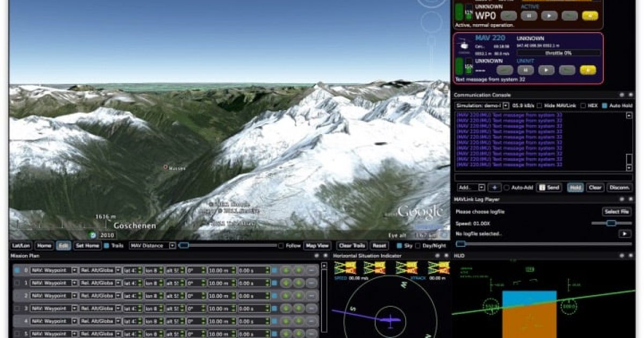The height and width of the screenshot is (338, 644).
Task: Click the yellow button on the MAV 220 card
Action: (x=588, y=70)
